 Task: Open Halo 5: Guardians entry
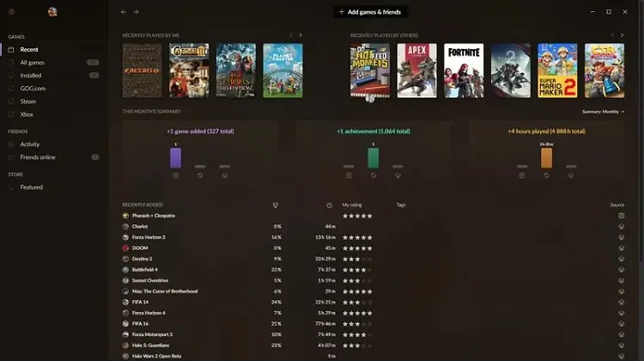[x=373, y=346]
